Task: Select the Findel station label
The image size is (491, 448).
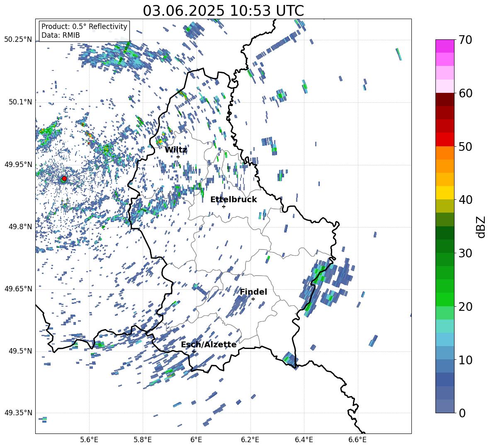Action: [x=253, y=292]
